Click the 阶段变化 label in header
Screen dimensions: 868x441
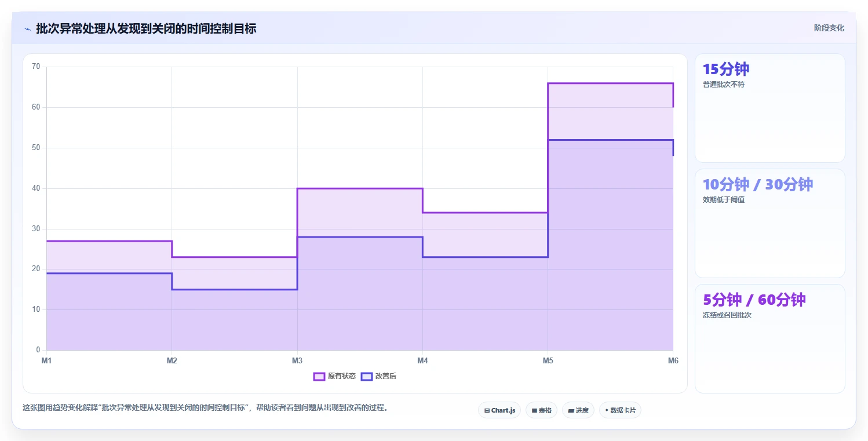tap(829, 28)
